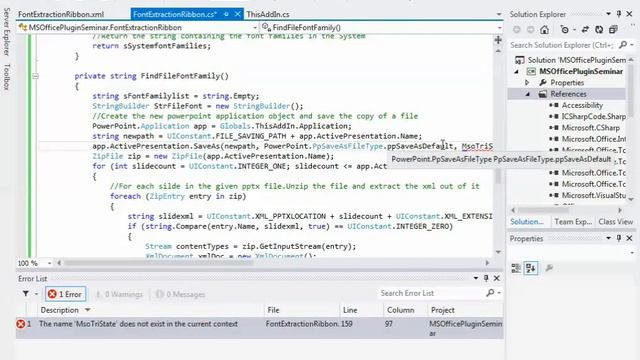Open the Pending Changes Filter dropdown arrow
The image size is (640, 360).
point(573,30)
